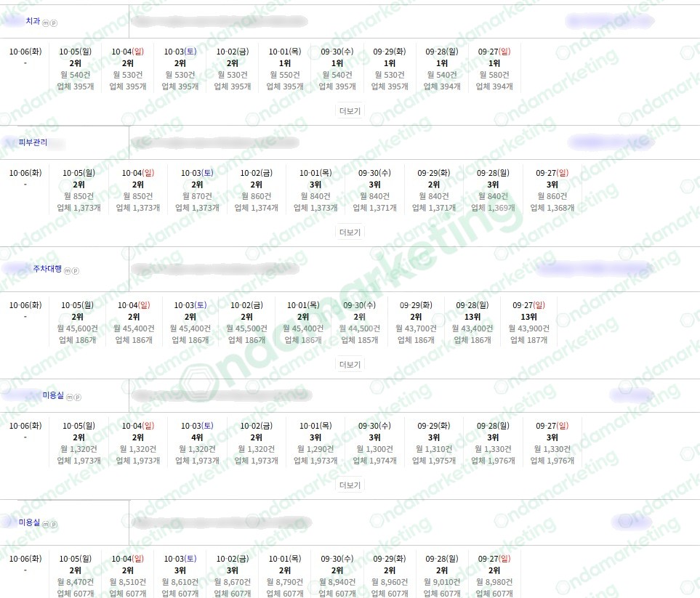Select the "월 870건" cell in 피부관리
This screenshot has width=700, height=598.
[197, 196]
